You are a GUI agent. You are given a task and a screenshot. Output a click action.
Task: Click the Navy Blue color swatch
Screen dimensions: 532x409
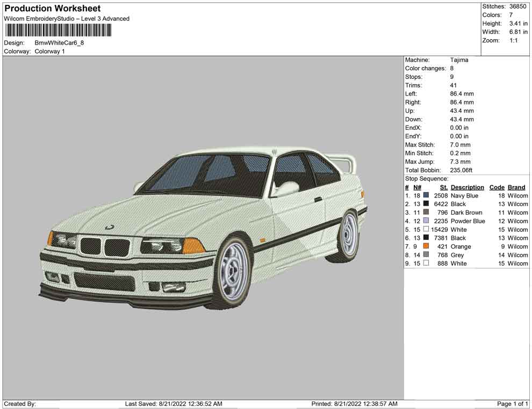pos(426,196)
